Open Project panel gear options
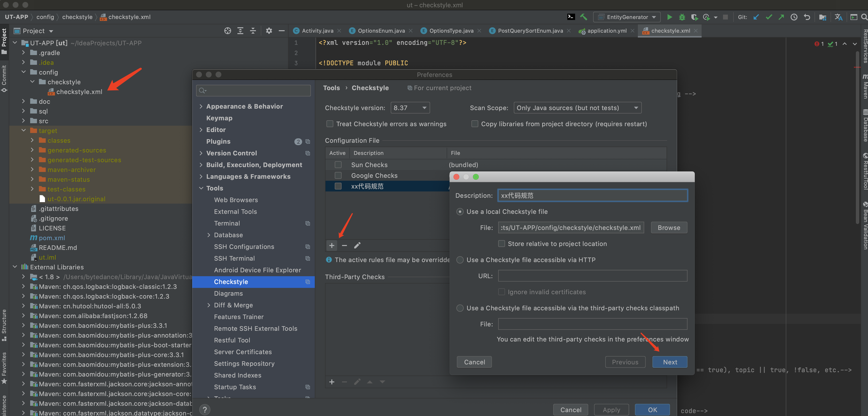The image size is (868, 416). click(x=269, y=31)
